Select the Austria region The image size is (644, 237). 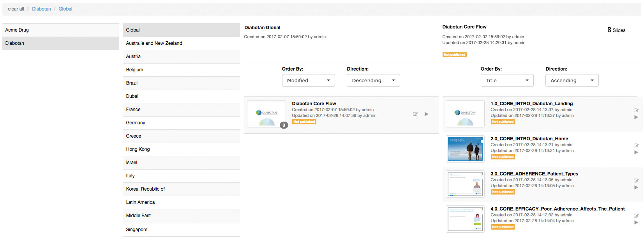point(182,57)
